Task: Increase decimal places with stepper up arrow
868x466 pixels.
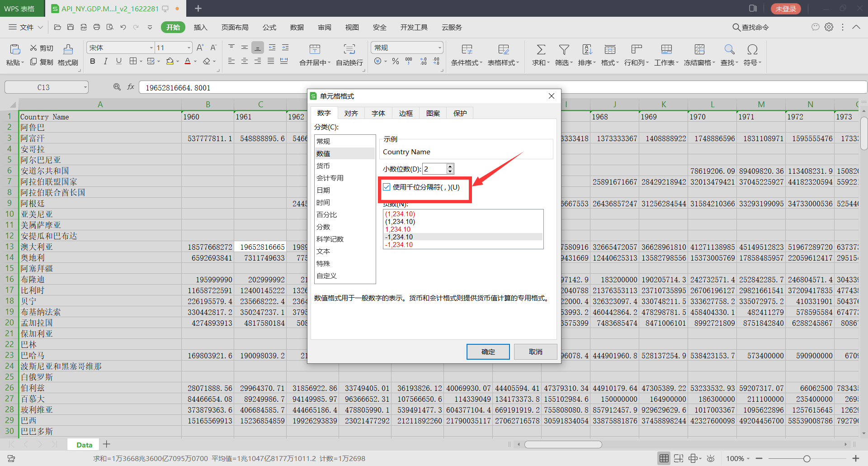Action: click(x=450, y=166)
